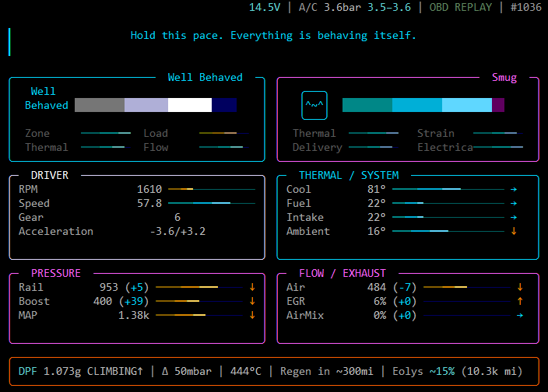Click the AirMix right arrow indicator

point(520,315)
